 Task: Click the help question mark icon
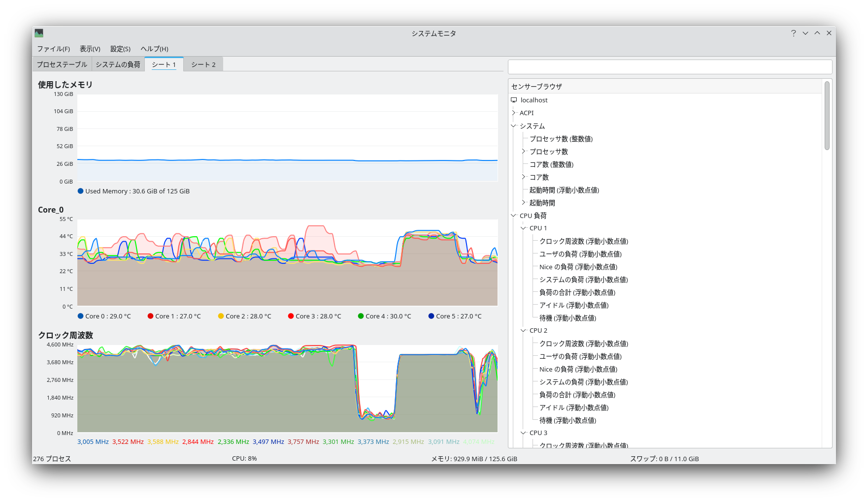793,33
